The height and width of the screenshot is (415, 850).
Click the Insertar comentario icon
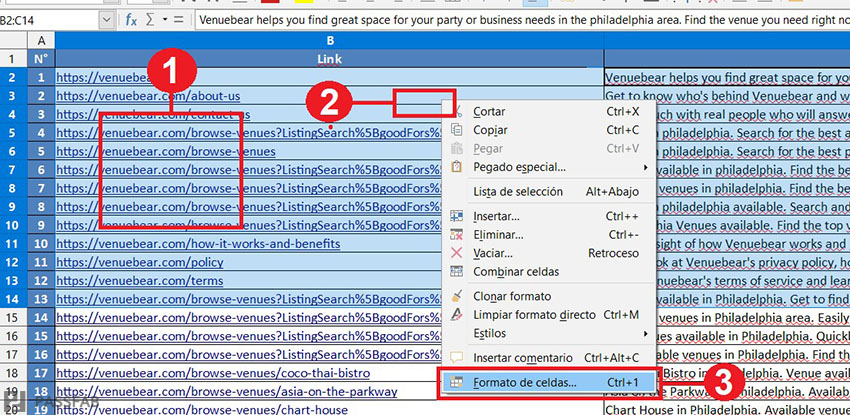[x=457, y=358]
